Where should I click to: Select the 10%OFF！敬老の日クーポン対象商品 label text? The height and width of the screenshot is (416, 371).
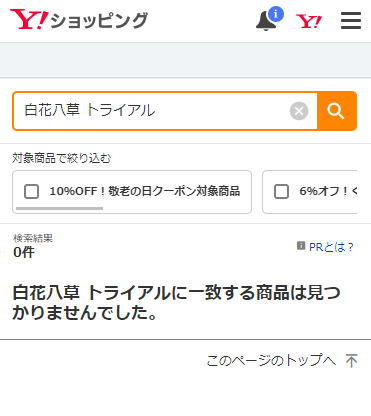[145, 191]
